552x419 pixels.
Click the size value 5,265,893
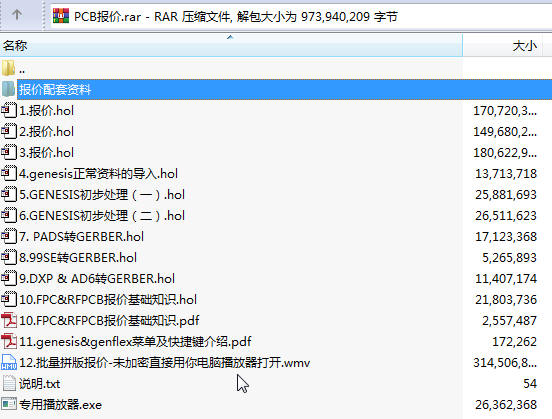(509, 258)
